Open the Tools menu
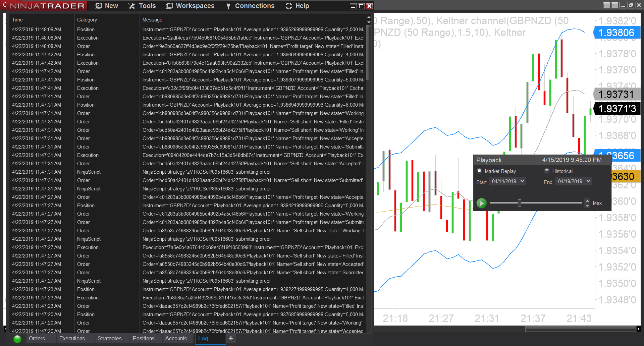This screenshot has height=346, width=644. [142, 6]
